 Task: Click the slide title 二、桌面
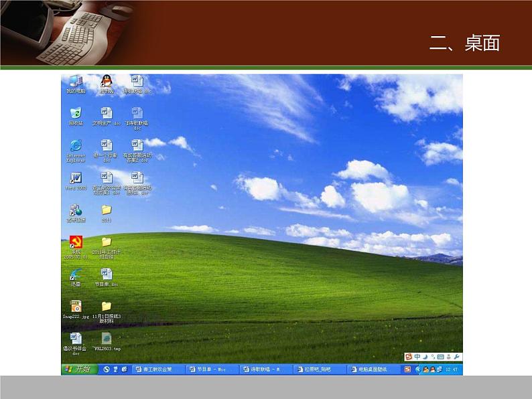point(464,43)
